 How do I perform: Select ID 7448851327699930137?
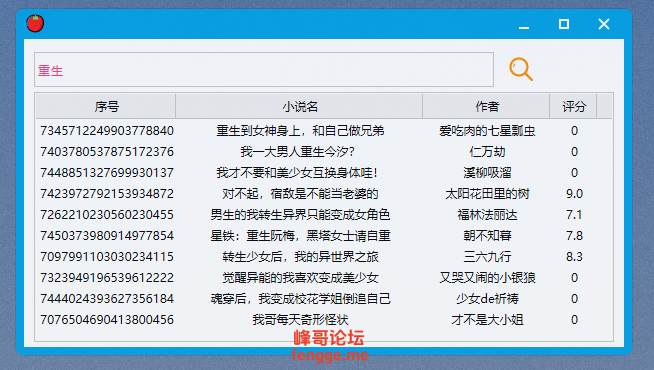pos(107,173)
